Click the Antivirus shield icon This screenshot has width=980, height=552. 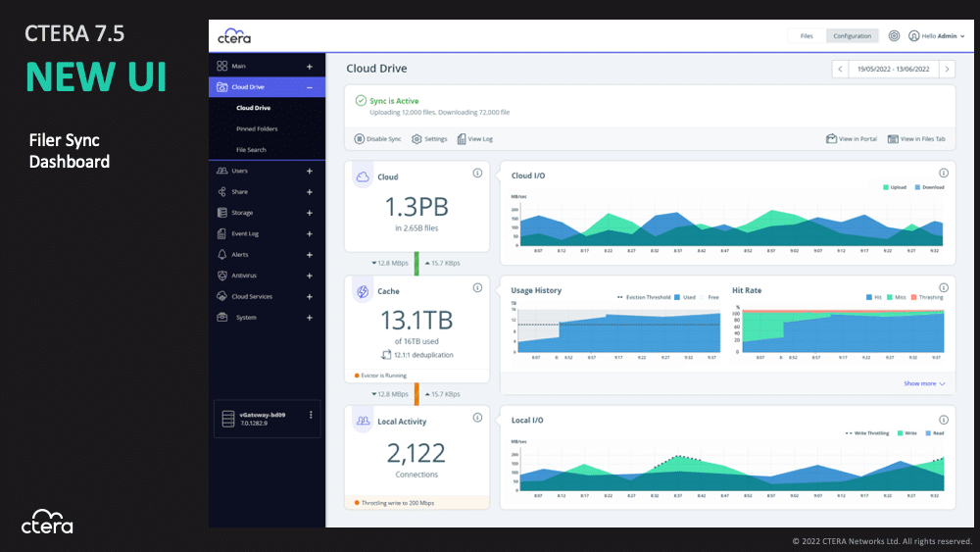click(221, 276)
